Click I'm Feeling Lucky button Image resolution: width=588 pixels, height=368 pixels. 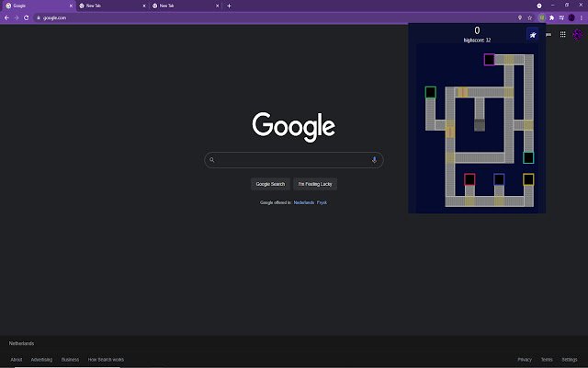[315, 184]
